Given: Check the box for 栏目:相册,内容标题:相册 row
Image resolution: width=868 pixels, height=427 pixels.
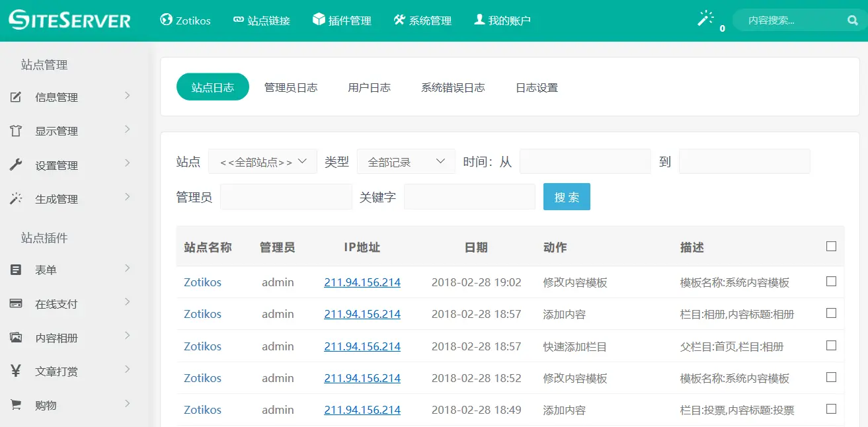Looking at the screenshot, I should click(831, 313).
